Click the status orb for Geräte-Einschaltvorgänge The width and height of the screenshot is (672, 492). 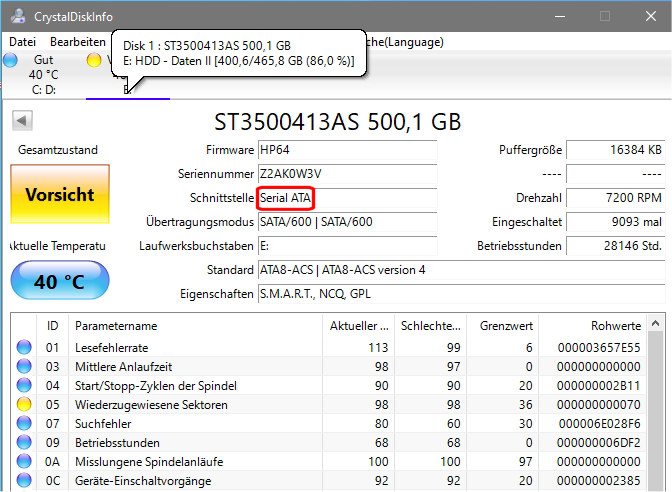tap(24, 480)
